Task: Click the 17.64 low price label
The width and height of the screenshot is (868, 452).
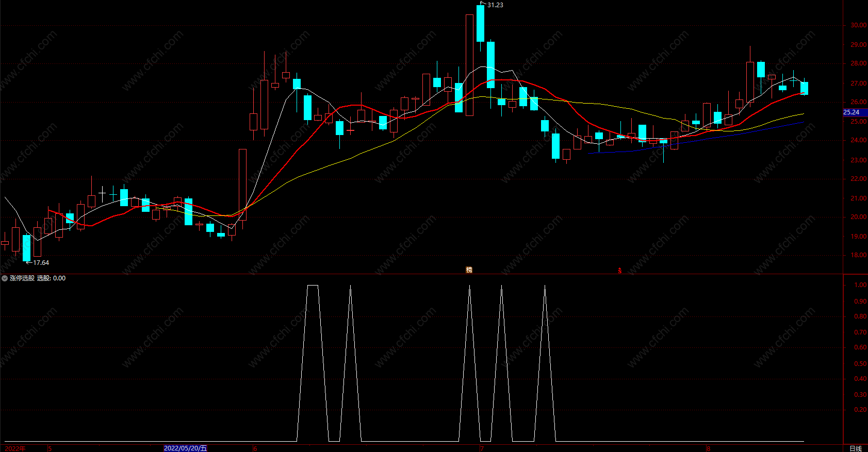Action: [x=41, y=263]
